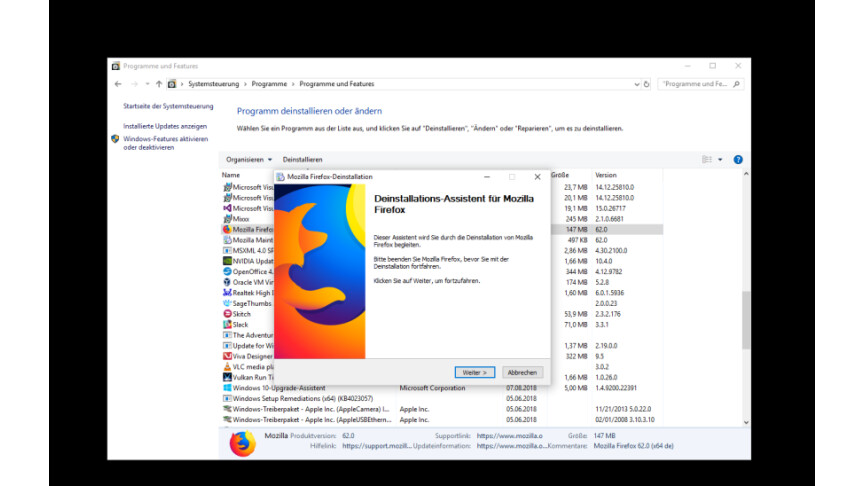The height and width of the screenshot is (486, 864).
Task: Select the Slack program icon
Action: (227, 325)
